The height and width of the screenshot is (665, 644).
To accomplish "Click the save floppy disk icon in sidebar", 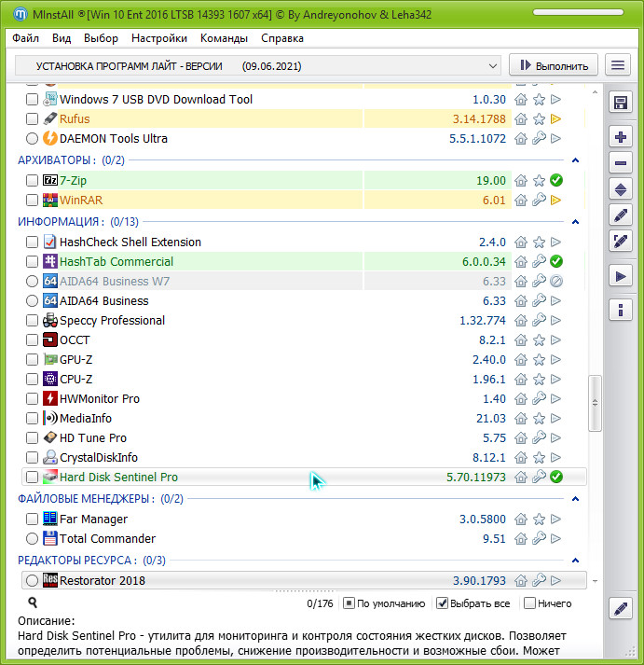I will 621,102.
